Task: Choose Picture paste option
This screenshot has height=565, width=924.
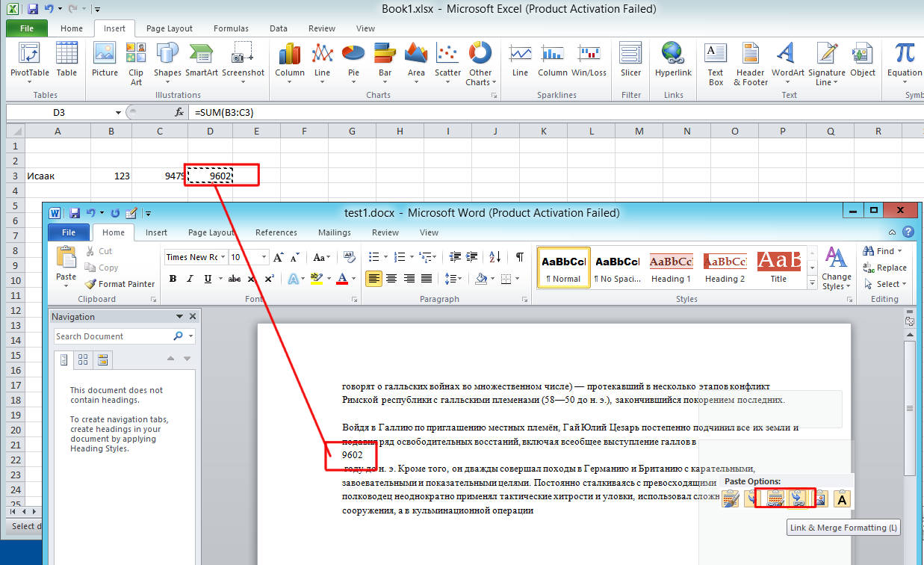Action: pyautogui.click(x=820, y=498)
